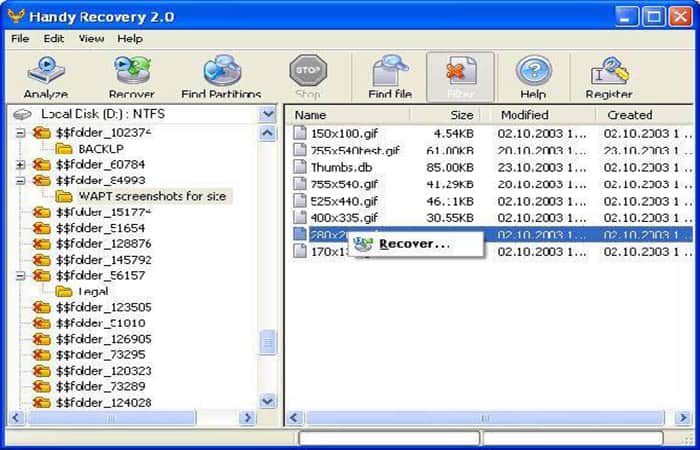Screen dimensions: 700x450
Task: Select the $$folder_123505 tree item
Action: click(x=104, y=307)
